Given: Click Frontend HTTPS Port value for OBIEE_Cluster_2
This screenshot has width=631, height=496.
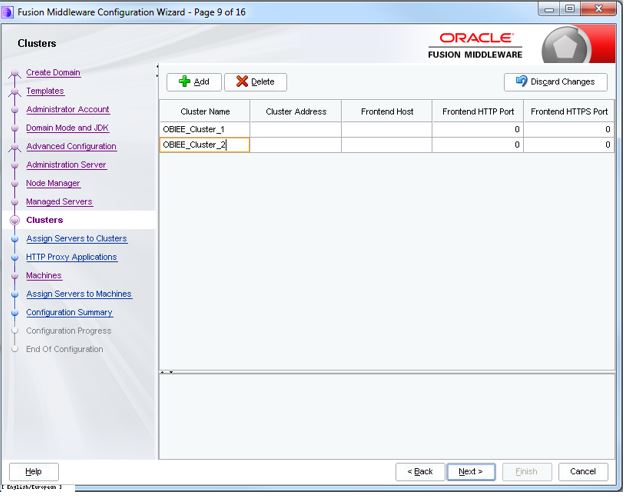Looking at the screenshot, I should pyautogui.click(x=569, y=145).
